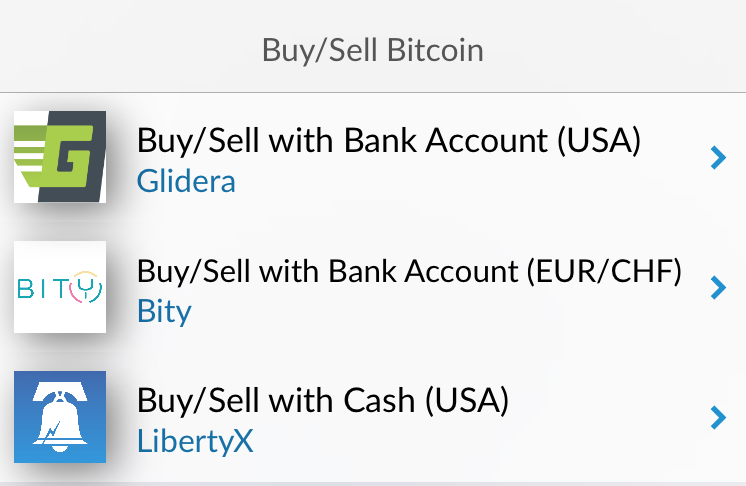
Task: Open chevron arrow on the Glidera row
Action: 716,157
